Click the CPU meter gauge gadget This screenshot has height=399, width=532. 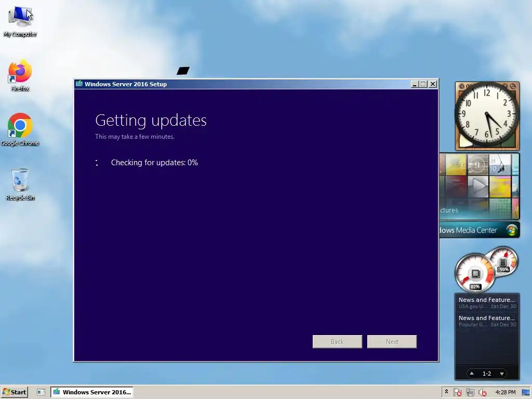[475, 273]
